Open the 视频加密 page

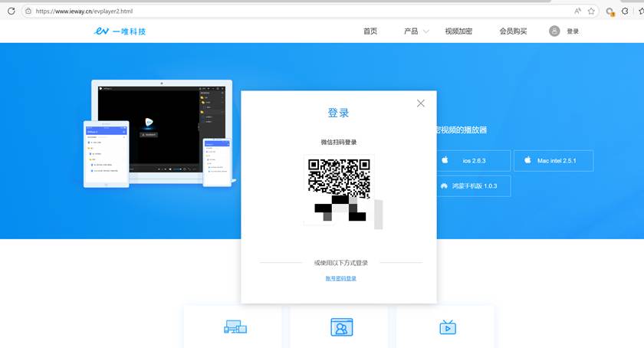click(x=458, y=31)
